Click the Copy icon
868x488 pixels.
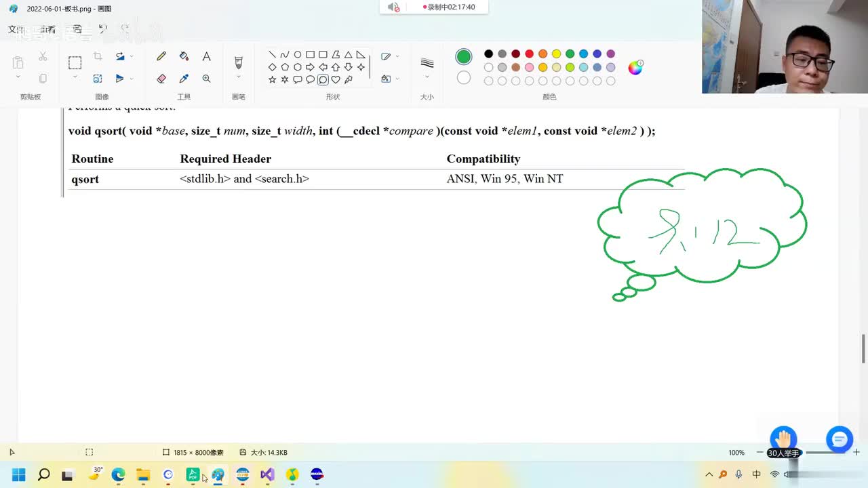[43, 79]
